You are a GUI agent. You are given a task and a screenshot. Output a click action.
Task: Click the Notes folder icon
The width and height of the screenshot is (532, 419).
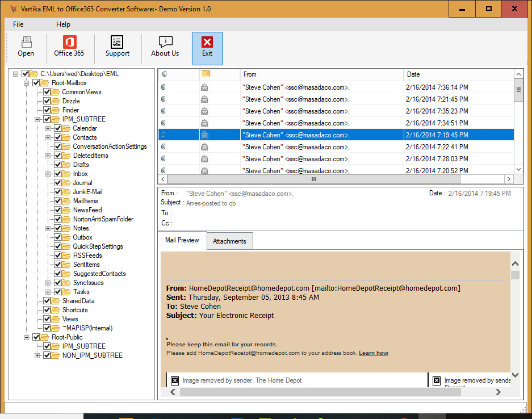[x=66, y=228]
